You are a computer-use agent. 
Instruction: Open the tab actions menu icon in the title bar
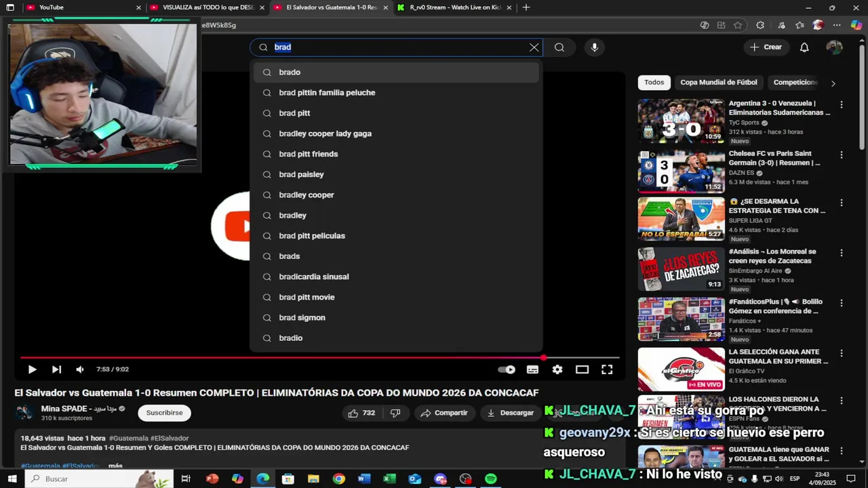point(10,7)
